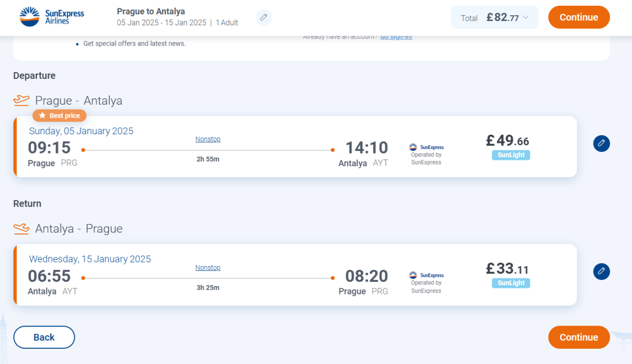Click the departure plane icon

22,100
